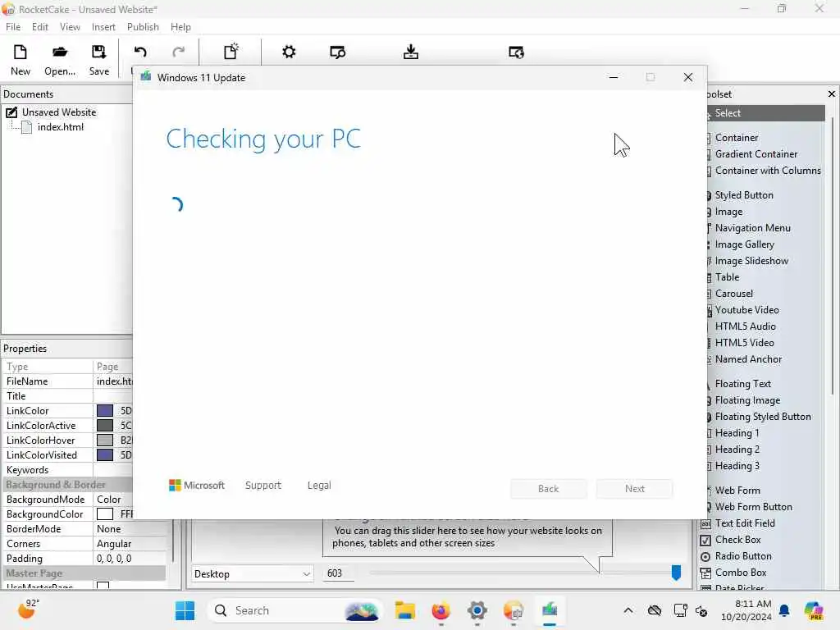
Task: Click the LinkColor swatch
Action: point(104,411)
